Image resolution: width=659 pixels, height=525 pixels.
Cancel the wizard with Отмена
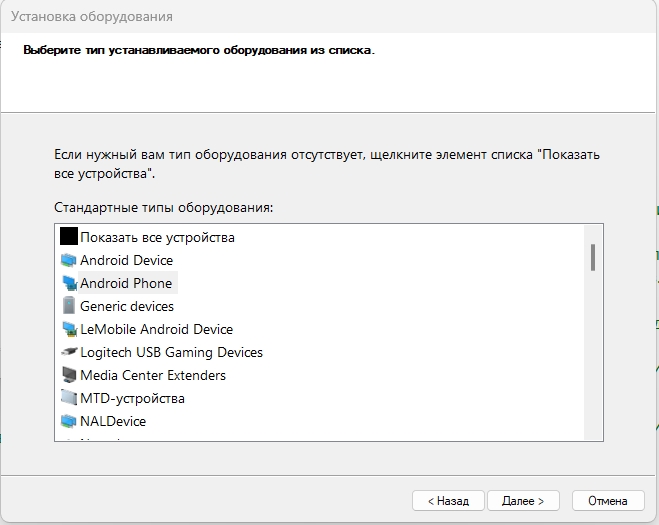[x=608, y=501]
